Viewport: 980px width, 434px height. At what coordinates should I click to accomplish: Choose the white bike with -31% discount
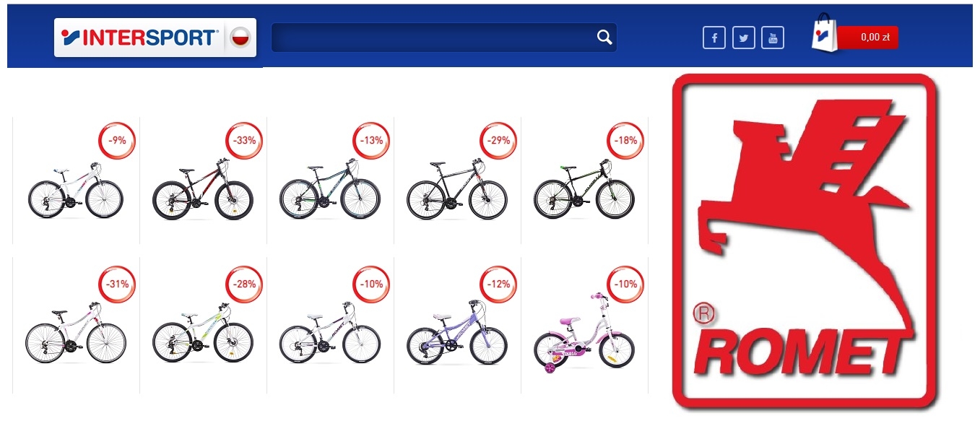tap(76, 335)
